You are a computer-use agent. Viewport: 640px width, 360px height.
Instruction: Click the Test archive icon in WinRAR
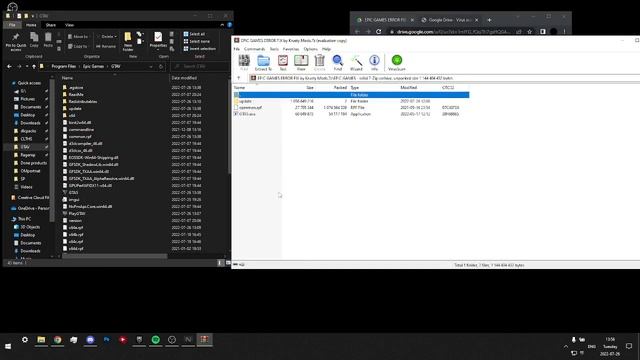[x=282, y=62]
